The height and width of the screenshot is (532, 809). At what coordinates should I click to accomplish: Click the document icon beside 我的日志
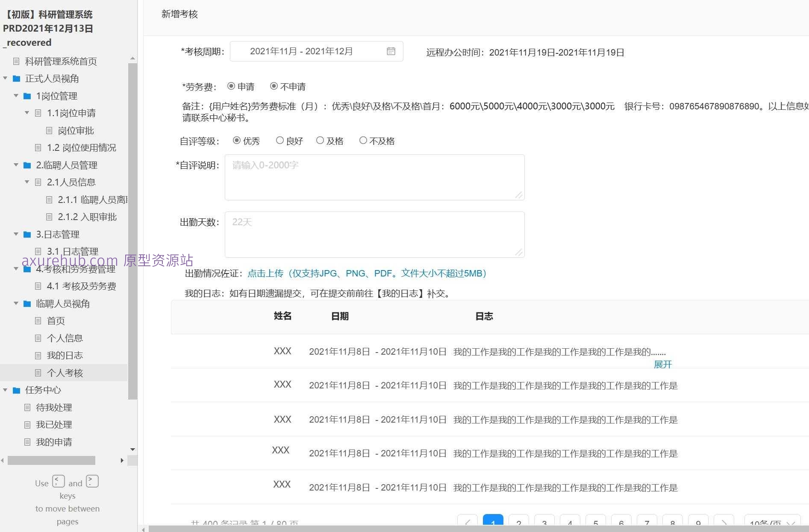(38, 355)
